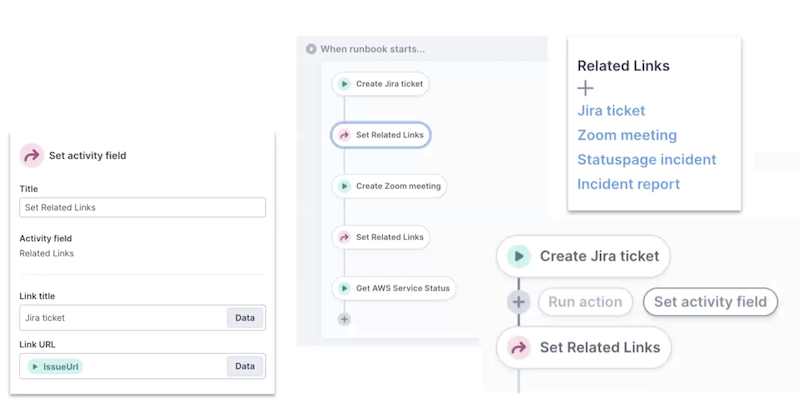Open the Zoom meeting related link

(x=627, y=135)
